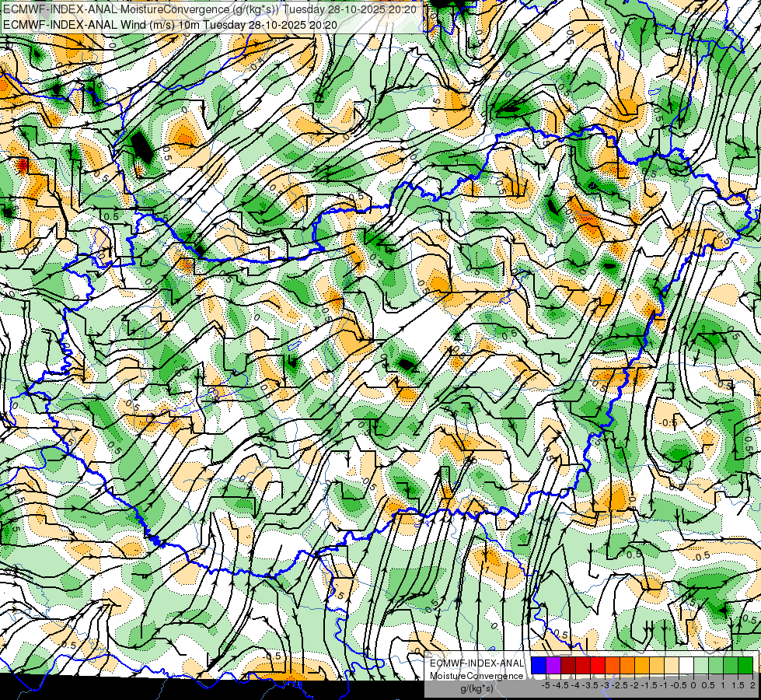Pick the orange-red swatch from -3 to -2.5
The image size is (761, 700).
point(613,665)
